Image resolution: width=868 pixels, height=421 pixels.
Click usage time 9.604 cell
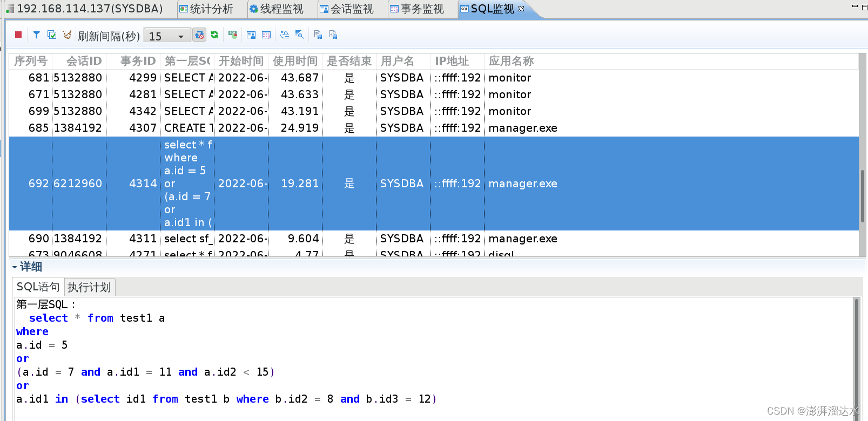click(x=303, y=239)
